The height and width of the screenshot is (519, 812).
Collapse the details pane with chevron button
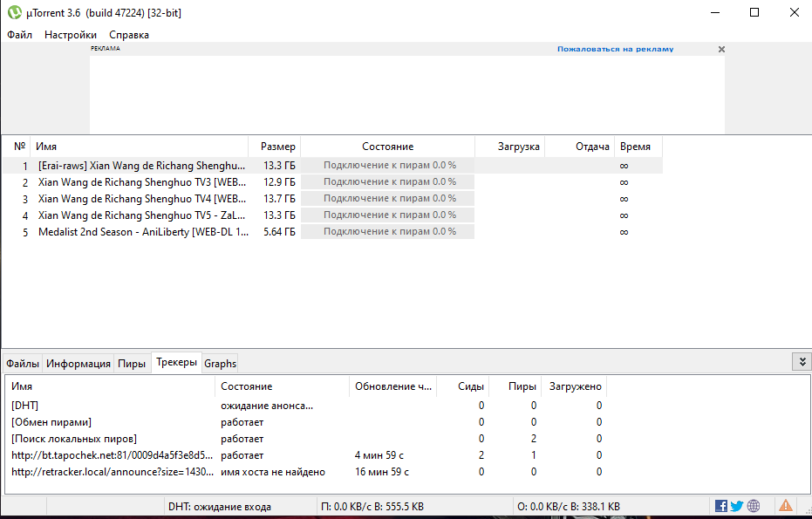802,361
